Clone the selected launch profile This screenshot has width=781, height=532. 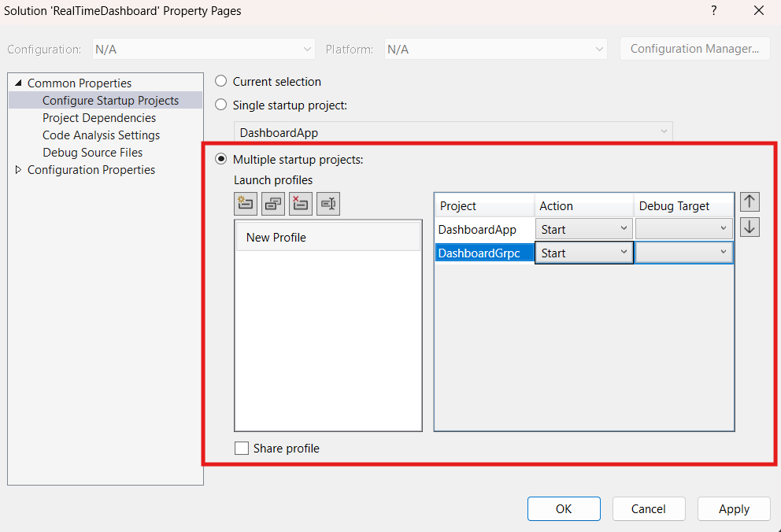coord(272,203)
